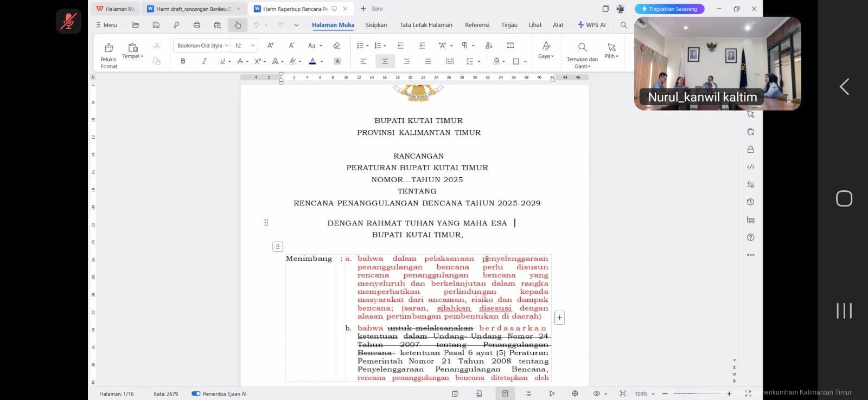Image resolution: width=868 pixels, height=400 pixels.
Task: Select the Format Painter (Pelukis Format) tool
Action: 108,55
